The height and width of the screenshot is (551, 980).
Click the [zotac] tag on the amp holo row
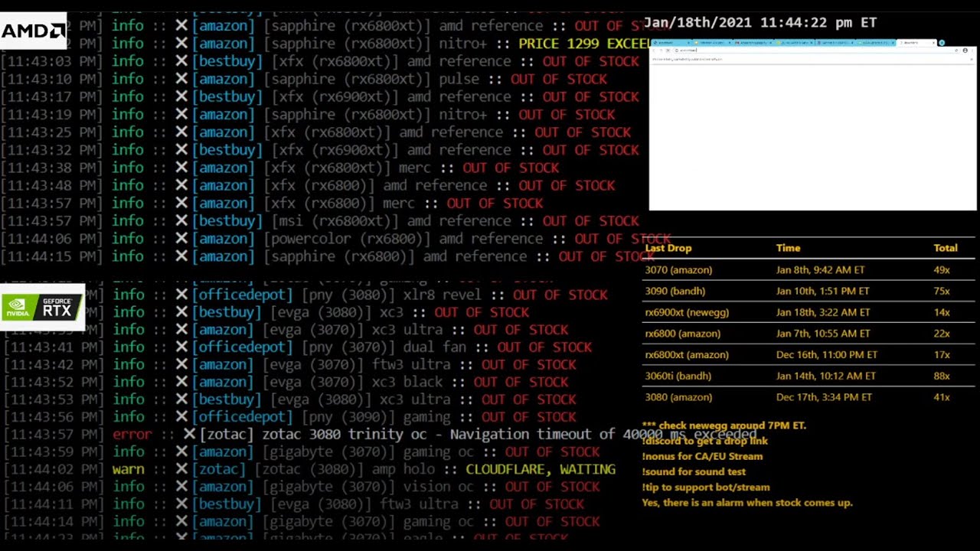219,469
